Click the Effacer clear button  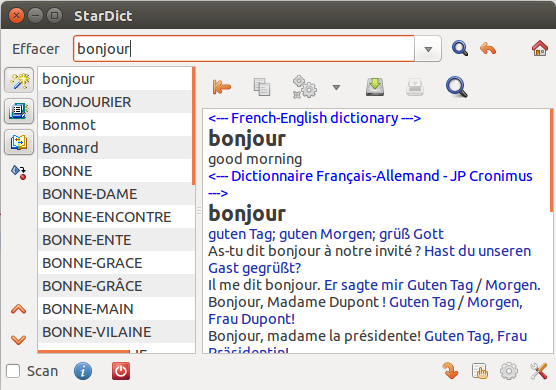pos(36,49)
